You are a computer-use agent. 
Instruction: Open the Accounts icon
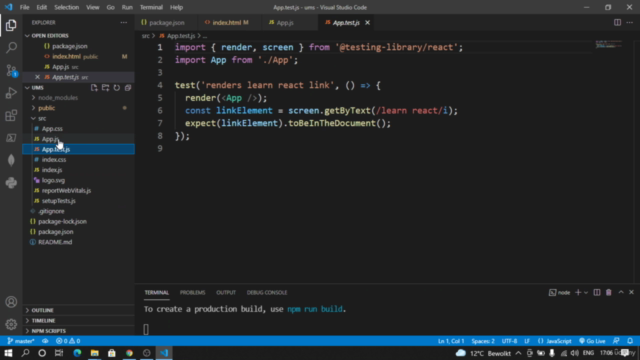click(11, 302)
